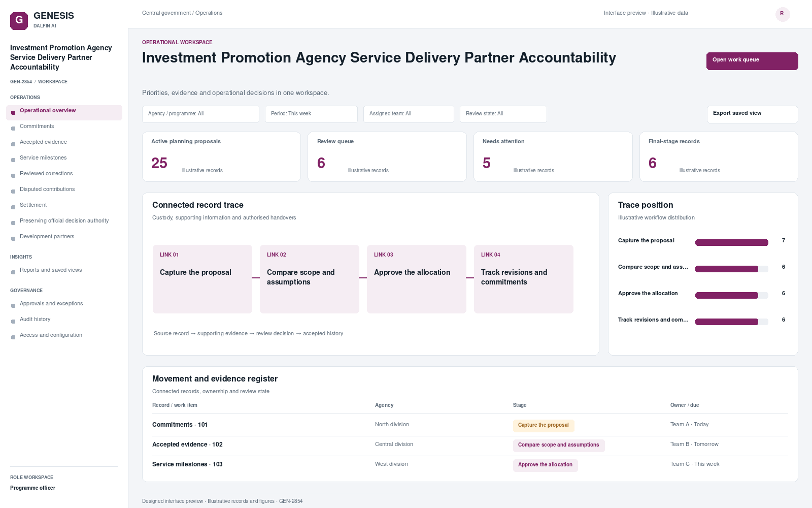This screenshot has height=508, width=812.
Task: Open Service milestones · 103 record
Action: click(470, 465)
